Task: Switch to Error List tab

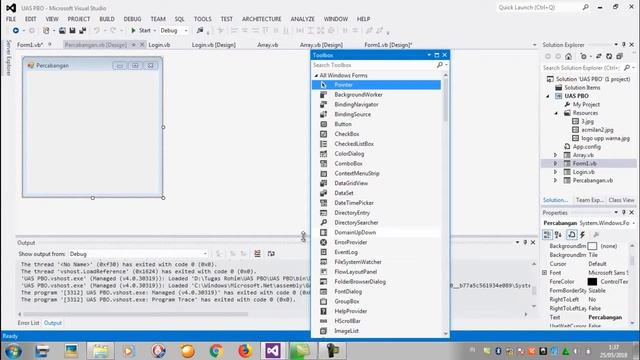Action: click(29, 323)
